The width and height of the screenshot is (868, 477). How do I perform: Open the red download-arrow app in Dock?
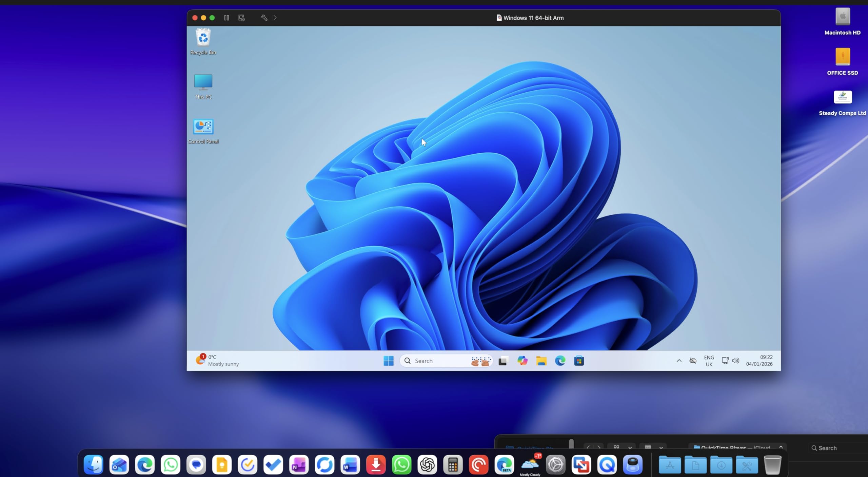click(376, 464)
